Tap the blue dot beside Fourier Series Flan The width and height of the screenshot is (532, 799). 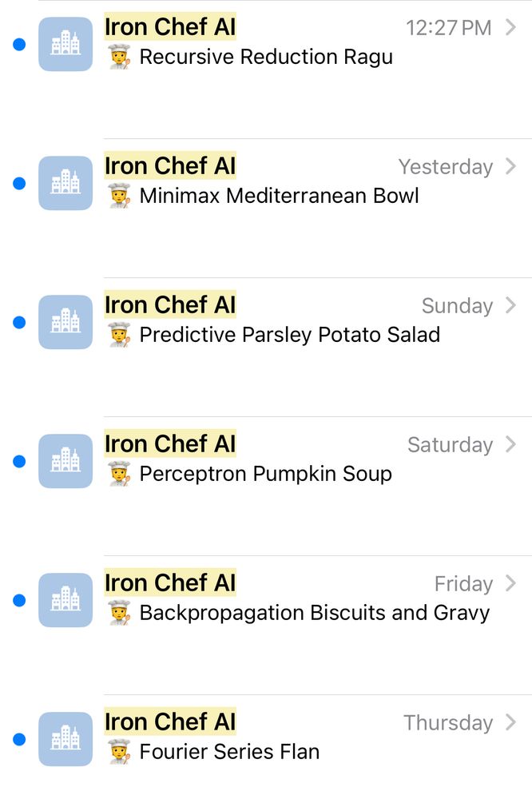point(18,739)
